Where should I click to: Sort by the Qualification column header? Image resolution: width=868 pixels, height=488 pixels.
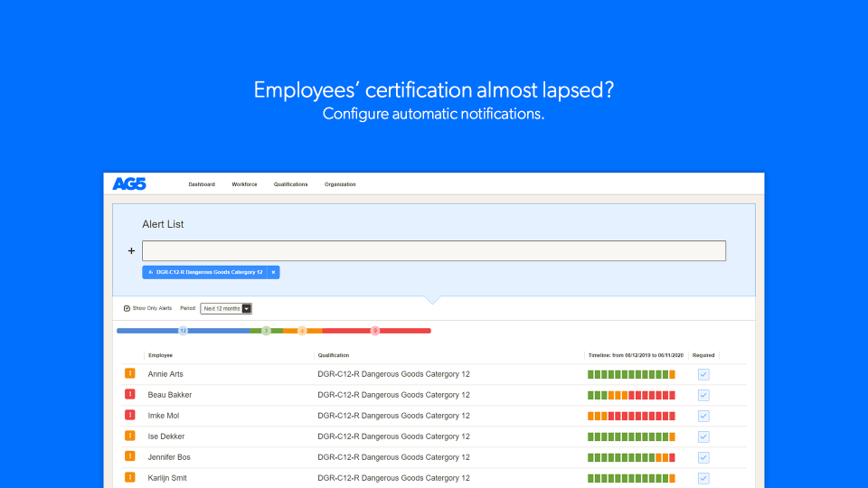334,355
